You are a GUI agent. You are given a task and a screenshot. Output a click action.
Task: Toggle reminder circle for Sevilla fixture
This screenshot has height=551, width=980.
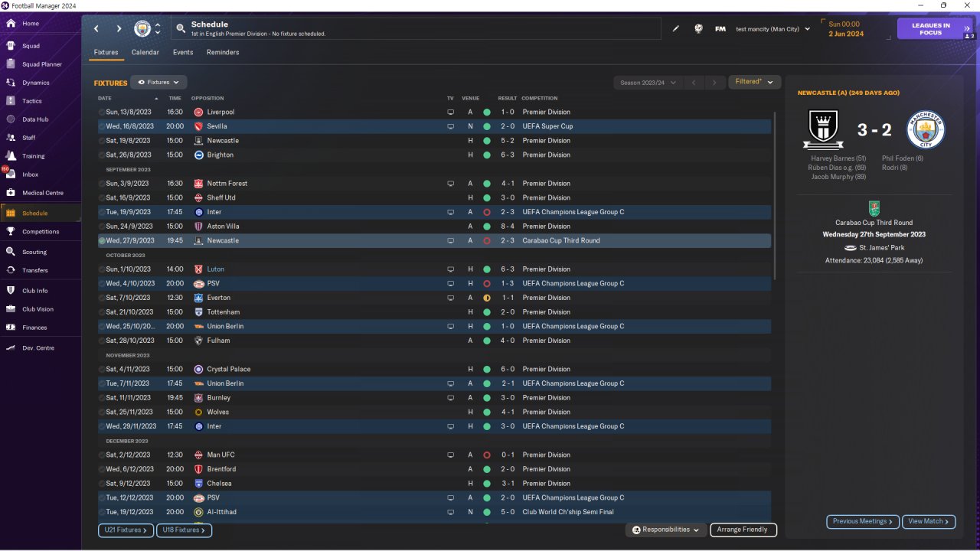(x=102, y=126)
